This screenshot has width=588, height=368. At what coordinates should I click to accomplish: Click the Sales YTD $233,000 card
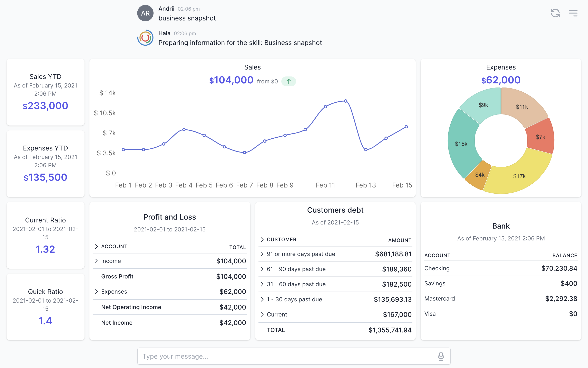tap(46, 92)
